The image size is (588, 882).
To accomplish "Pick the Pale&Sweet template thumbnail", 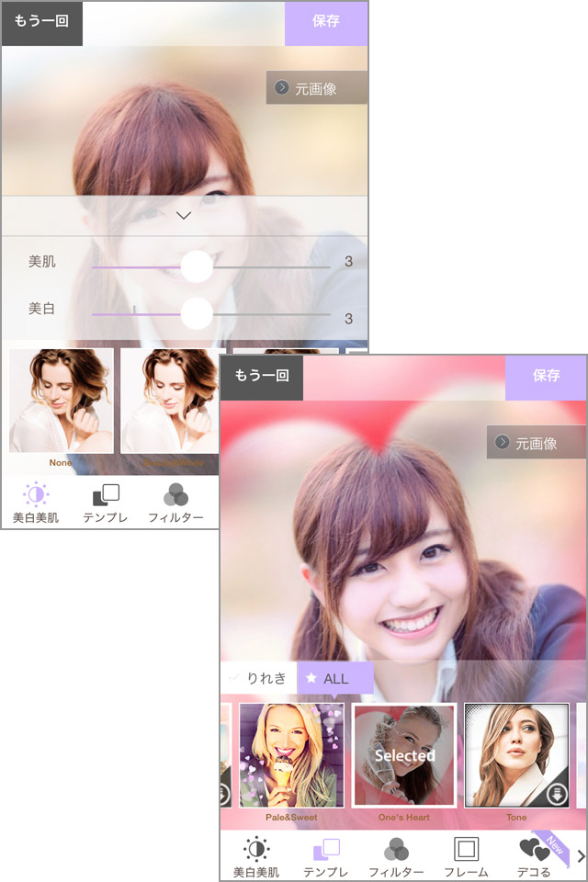I will [x=291, y=755].
